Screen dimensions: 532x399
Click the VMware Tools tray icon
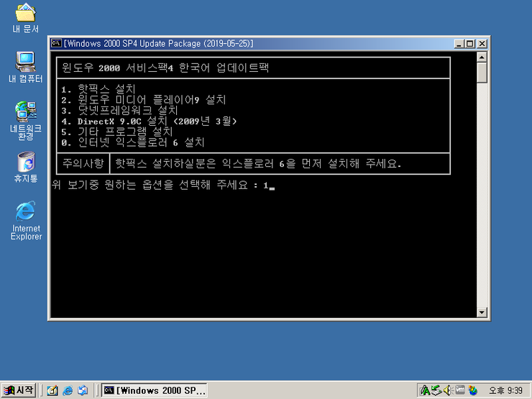click(x=459, y=390)
